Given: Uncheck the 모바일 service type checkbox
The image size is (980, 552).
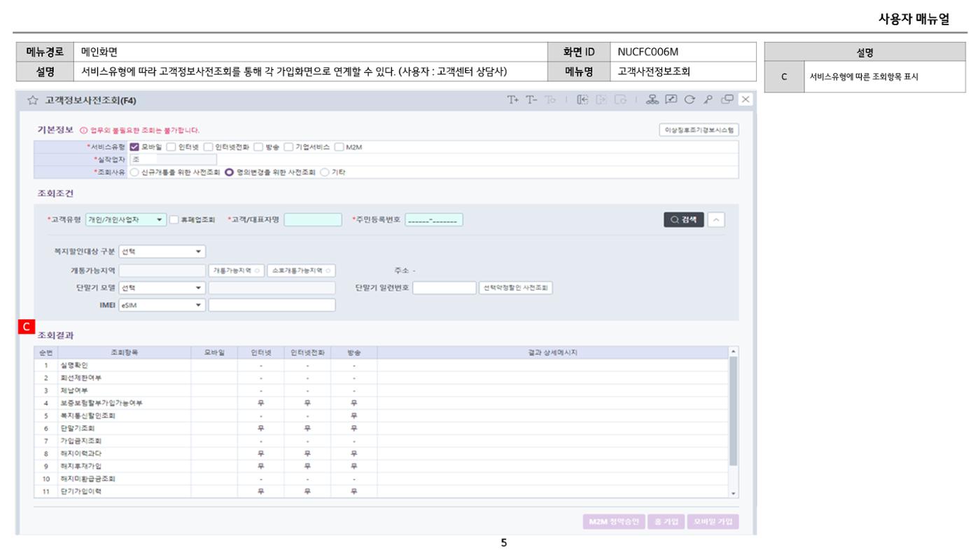Looking at the screenshot, I should [x=135, y=147].
